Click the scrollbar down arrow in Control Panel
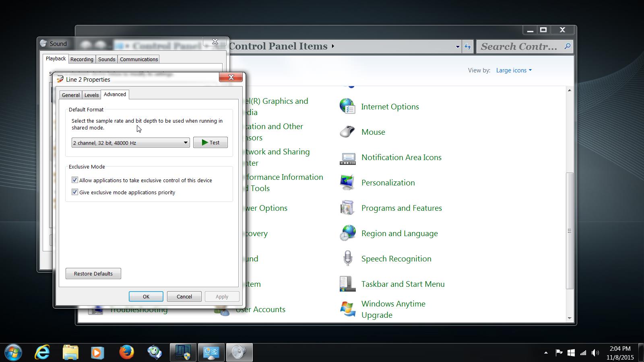 coord(570,318)
